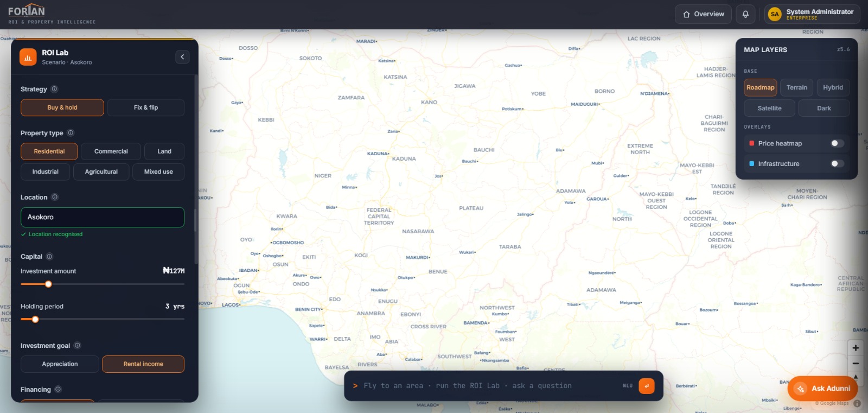Adjust the Holding period slider handle
Viewport: 868px width, 413px height.
(x=35, y=319)
